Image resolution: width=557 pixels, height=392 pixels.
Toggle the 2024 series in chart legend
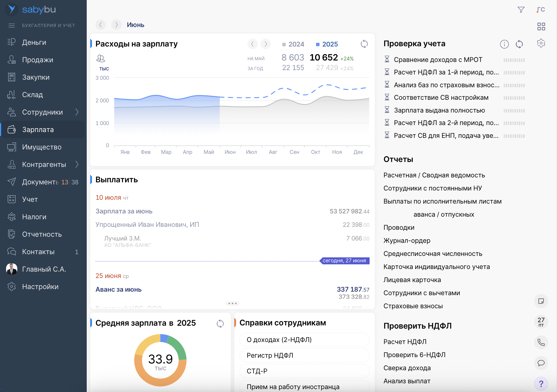293,44
